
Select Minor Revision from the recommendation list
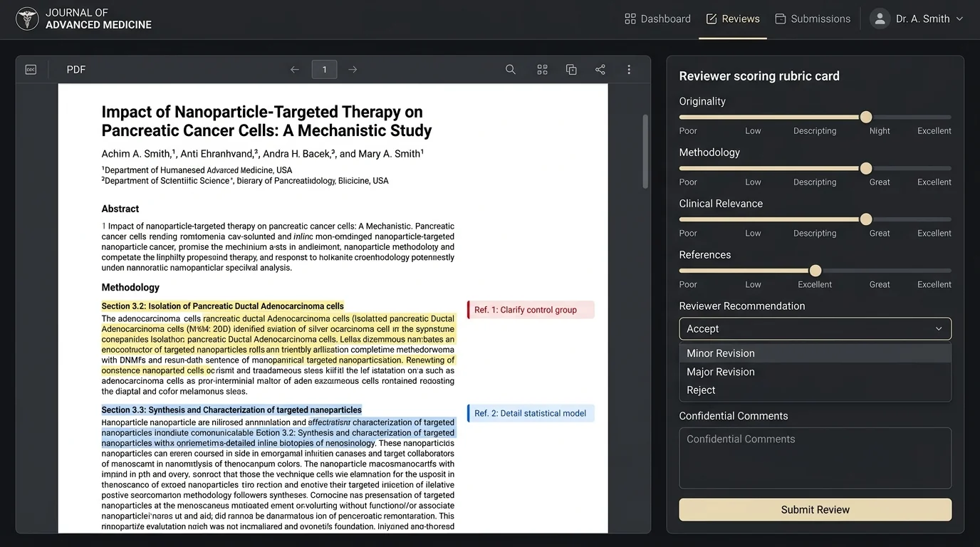pyautogui.click(x=815, y=353)
